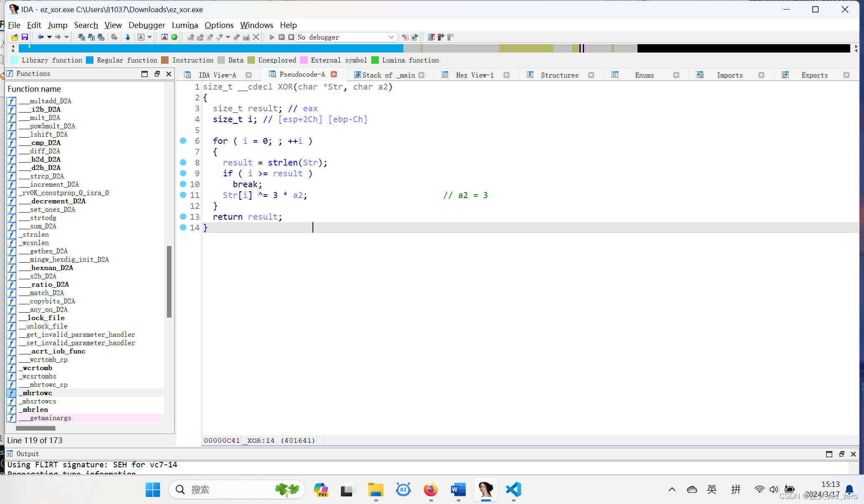The width and height of the screenshot is (864, 504).
Task: Select the _mbrtowc function in the Functions list
Action: [x=35, y=393]
